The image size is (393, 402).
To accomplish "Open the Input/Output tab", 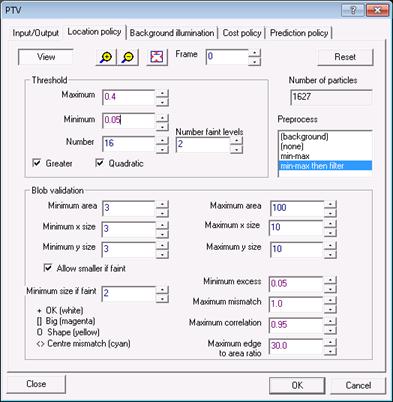I will pyautogui.click(x=35, y=33).
